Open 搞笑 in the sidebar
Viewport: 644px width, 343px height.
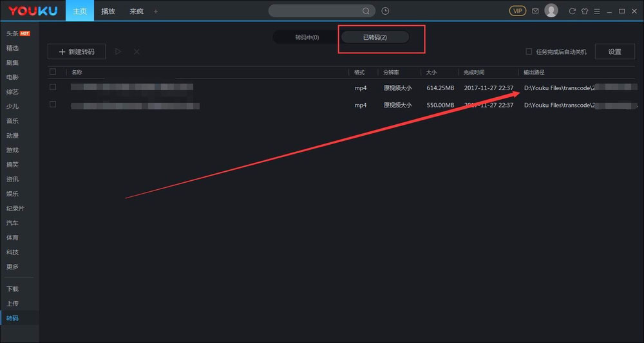point(12,165)
